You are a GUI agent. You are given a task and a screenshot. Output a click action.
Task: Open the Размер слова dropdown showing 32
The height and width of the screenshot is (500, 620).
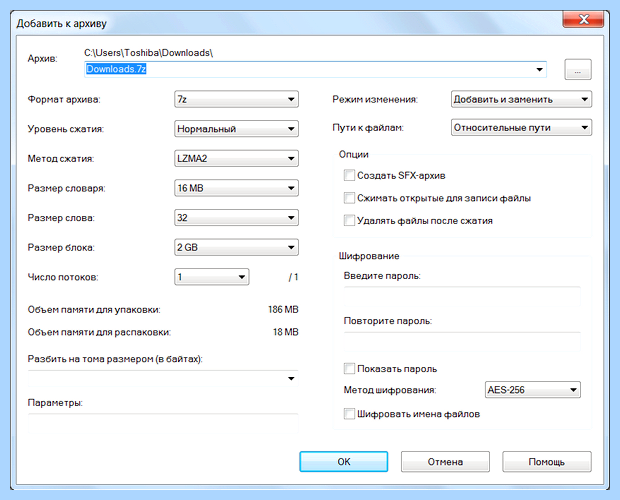(236, 218)
